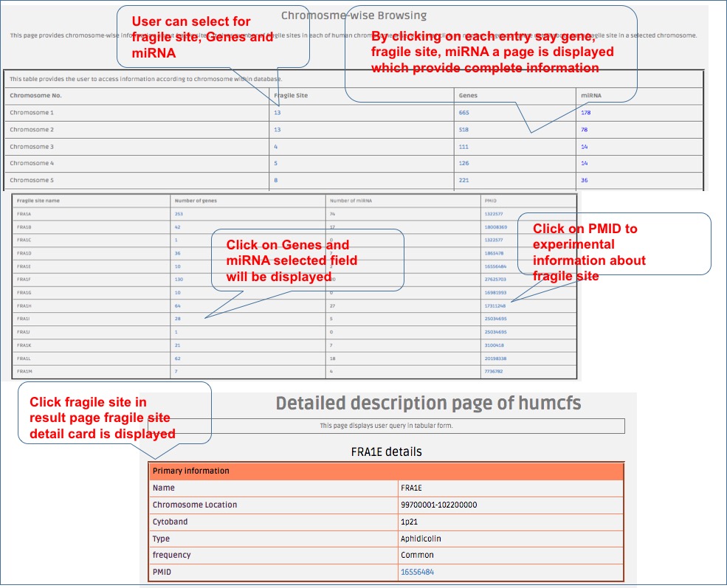This screenshot has width=727, height=588.
Task: Open Chromosome 5 fragile site count 8
Action: (x=275, y=180)
